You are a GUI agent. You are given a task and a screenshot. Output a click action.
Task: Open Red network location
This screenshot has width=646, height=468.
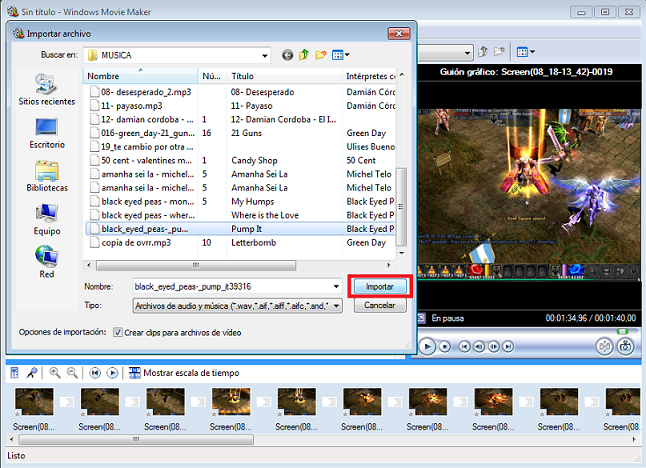[x=47, y=262]
